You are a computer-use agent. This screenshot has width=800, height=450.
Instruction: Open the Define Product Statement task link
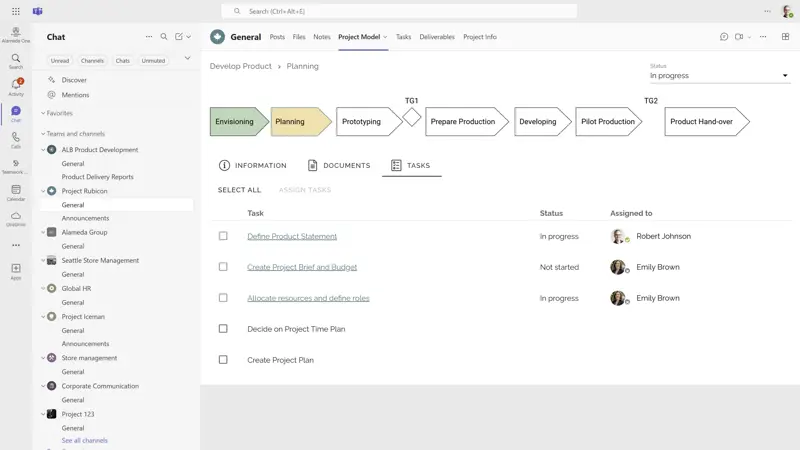click(292, 236)
